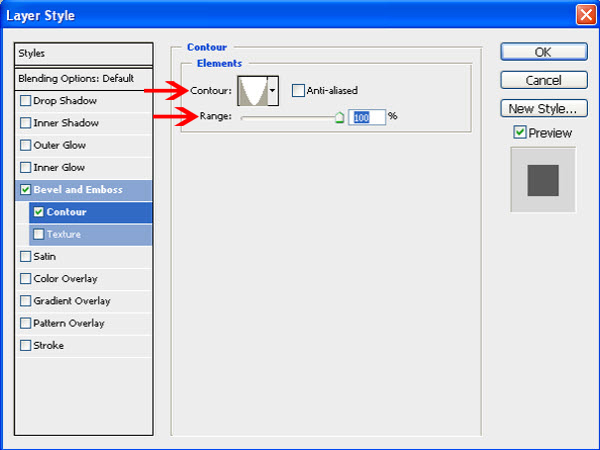The image size is (600, 450).
Task: Close the Layer Style dialog
Action: (x=586, y=15)
